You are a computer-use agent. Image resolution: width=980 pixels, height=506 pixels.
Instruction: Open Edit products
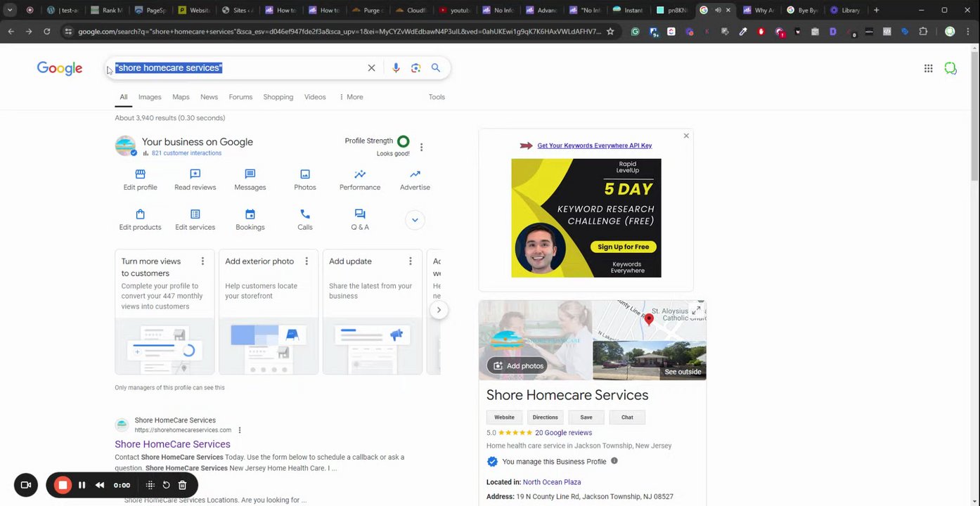[140, 220]
